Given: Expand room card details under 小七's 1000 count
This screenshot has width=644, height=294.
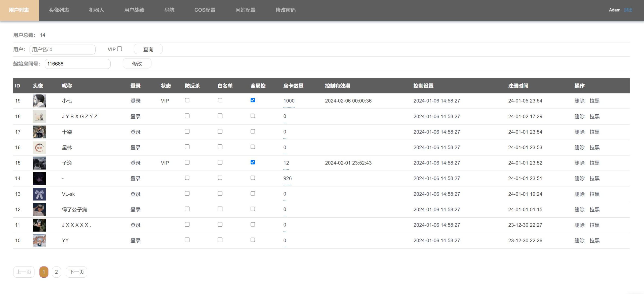Looking at the screenshot, I should [x=289, y=107].
